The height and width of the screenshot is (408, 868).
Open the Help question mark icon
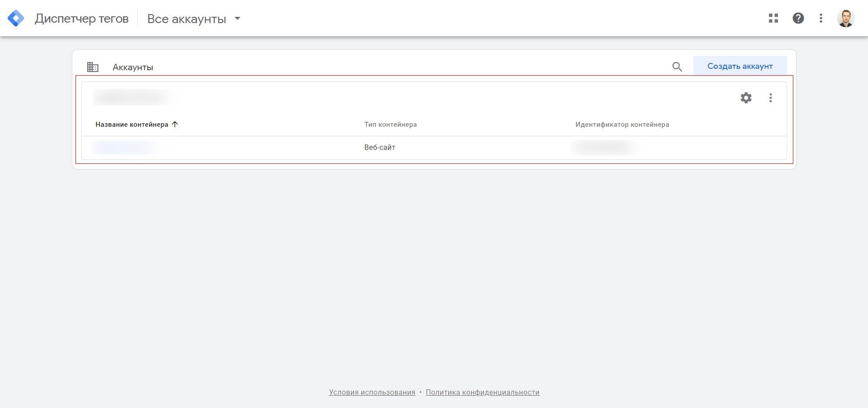coord(798,19)
